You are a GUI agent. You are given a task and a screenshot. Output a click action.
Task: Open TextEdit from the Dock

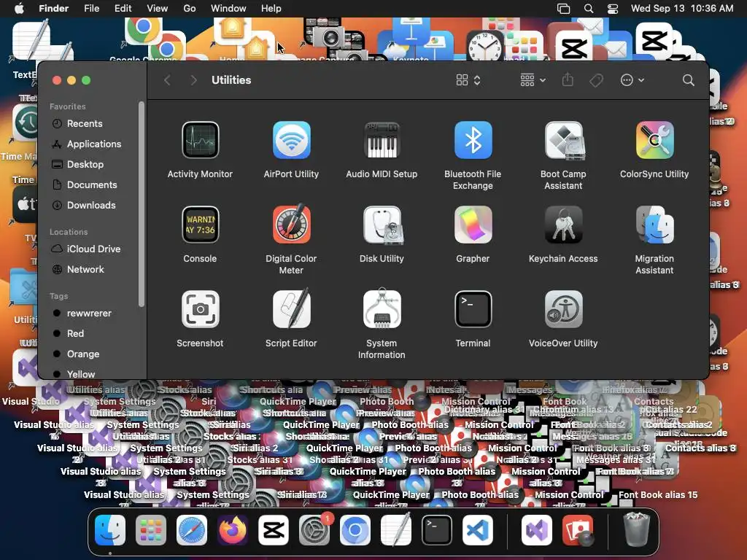coord(396,530)
